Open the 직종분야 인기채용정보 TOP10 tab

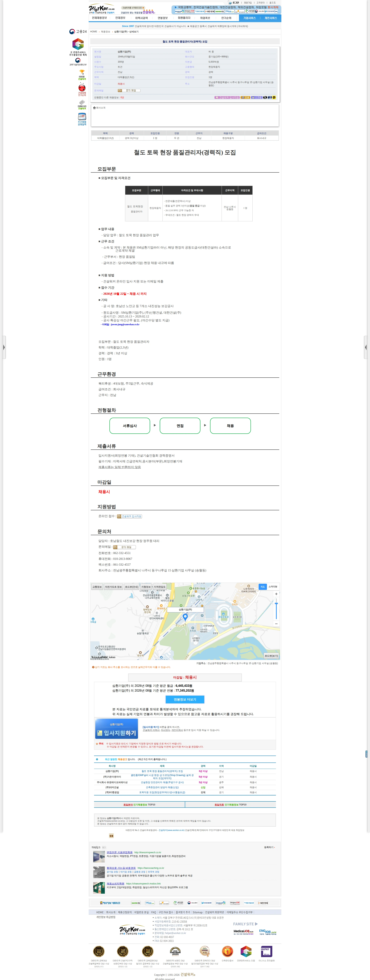coord(139,804)
